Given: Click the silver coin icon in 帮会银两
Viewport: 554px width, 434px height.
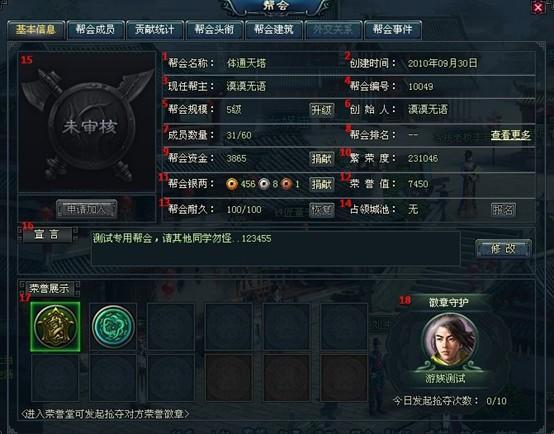Looking at the screenshot, I should (x=264, y=184).
